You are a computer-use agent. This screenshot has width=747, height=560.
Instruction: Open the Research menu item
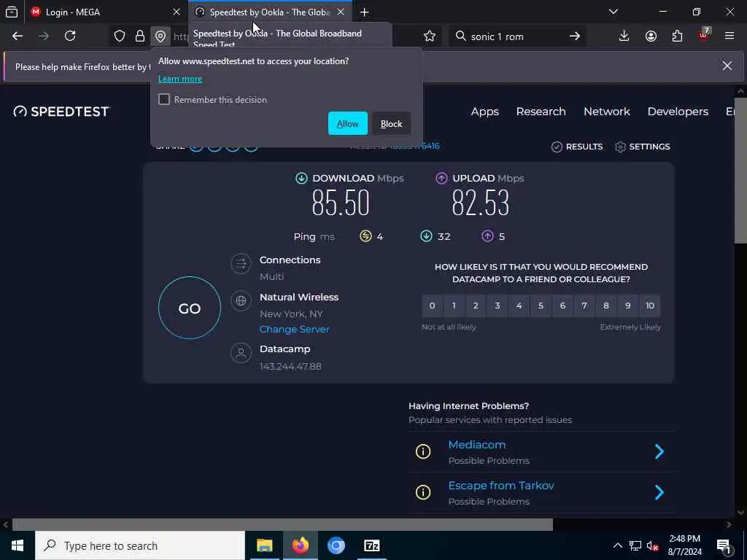pos(541,112)
